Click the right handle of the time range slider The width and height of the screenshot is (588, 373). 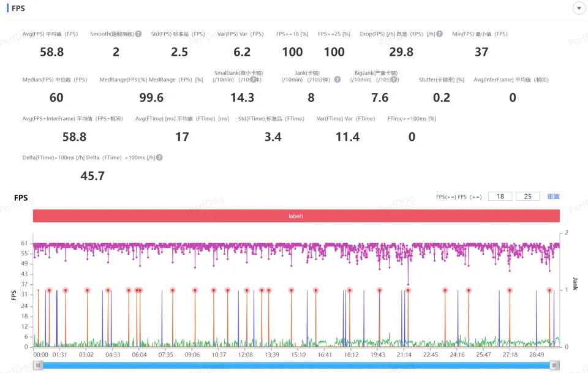click(554, 365)
